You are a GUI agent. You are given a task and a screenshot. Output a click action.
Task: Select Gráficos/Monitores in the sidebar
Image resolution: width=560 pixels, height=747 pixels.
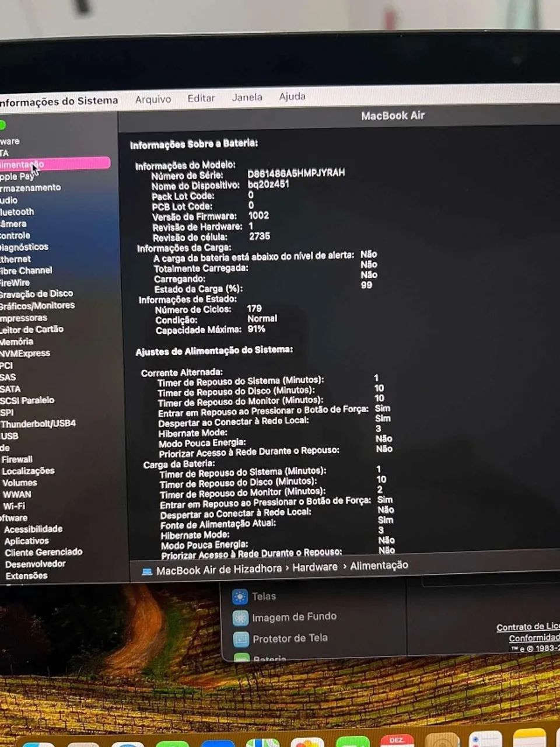[x=37, y=306]
